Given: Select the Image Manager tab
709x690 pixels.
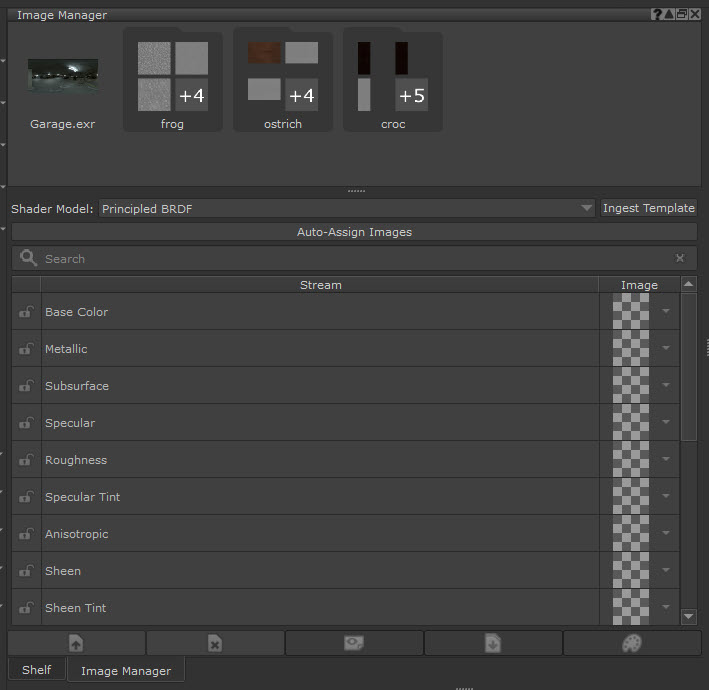Looking at the screenshot, I should (x=126, y=671).
